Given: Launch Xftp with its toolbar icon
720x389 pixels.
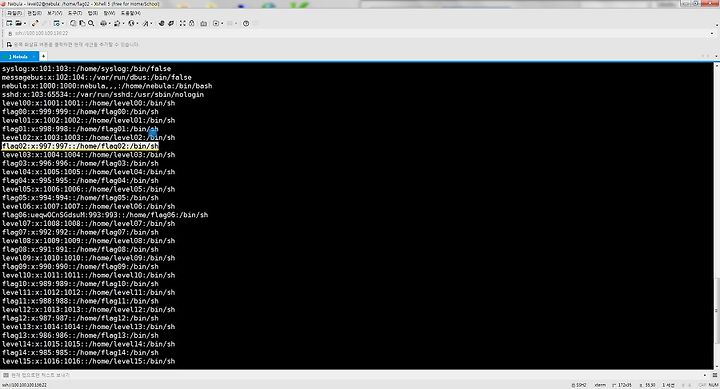Looking at the screenshot, I should [x=161, y=23].
